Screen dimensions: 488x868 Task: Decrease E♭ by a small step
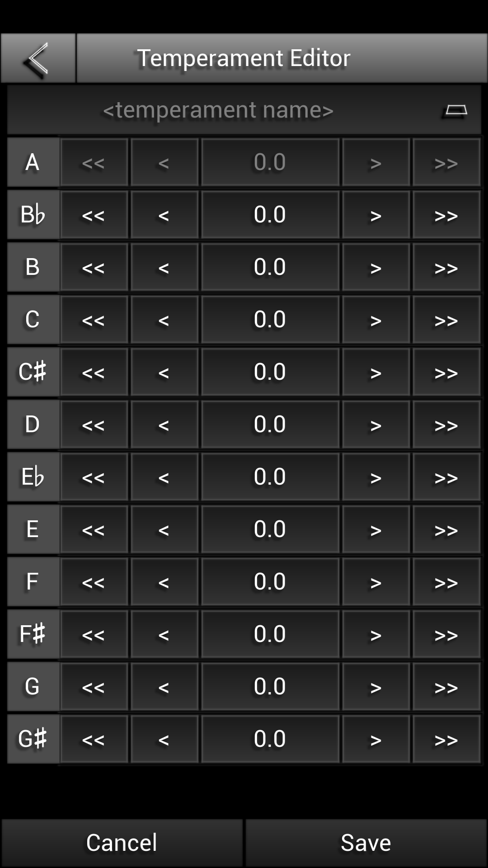[x=164, y=477]
